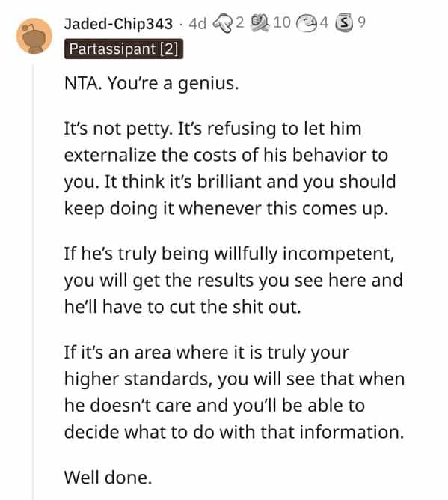Click the "NTA. You're a genius." line
Screen dimensions: 448x500
pyautogui.click(x=151, y=84)
